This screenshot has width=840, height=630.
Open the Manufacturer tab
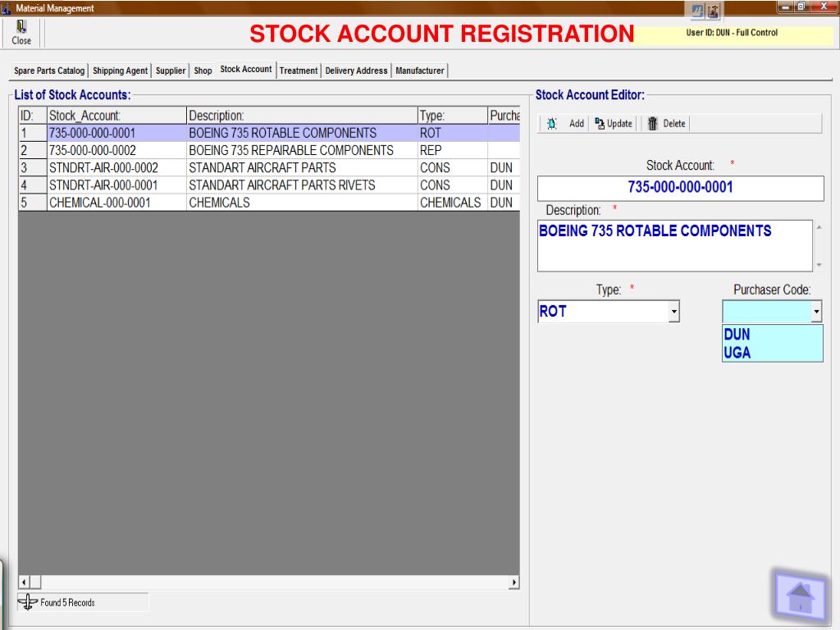click(x=420, y=71)
